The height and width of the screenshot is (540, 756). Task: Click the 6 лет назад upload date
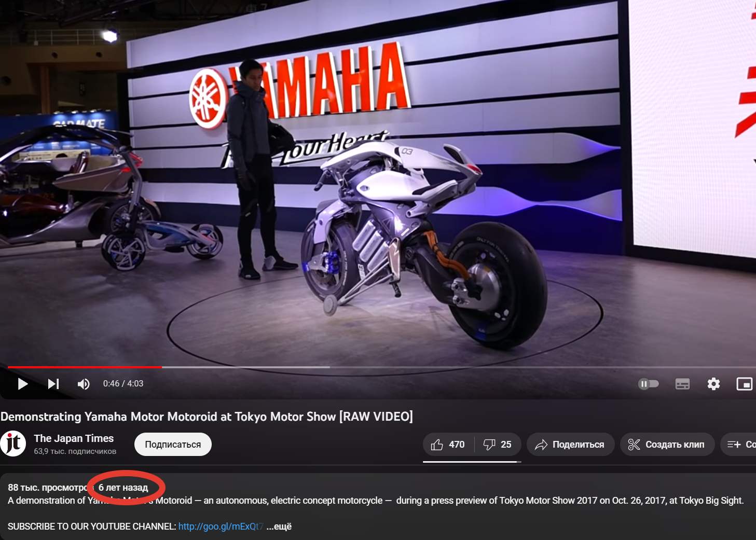point(123,488)
